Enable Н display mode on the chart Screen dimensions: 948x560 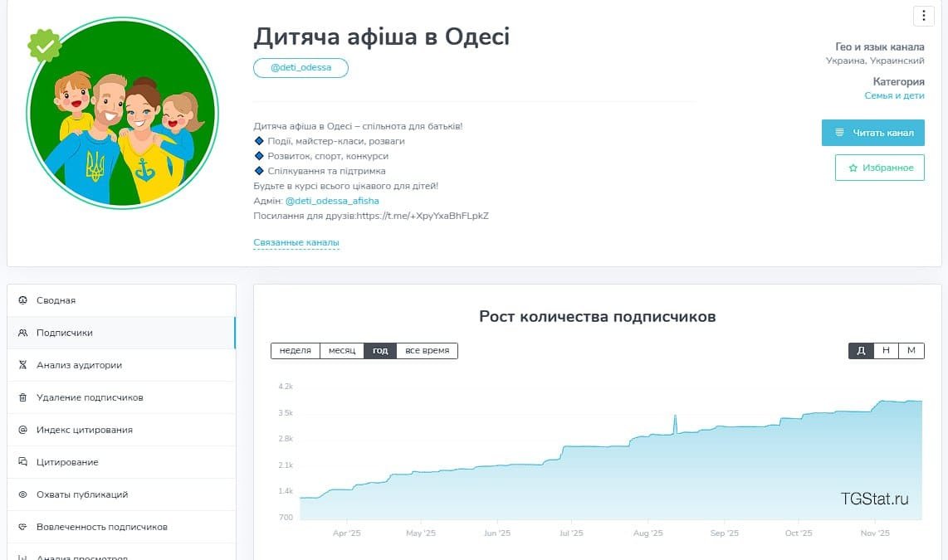tap(886, 350)
